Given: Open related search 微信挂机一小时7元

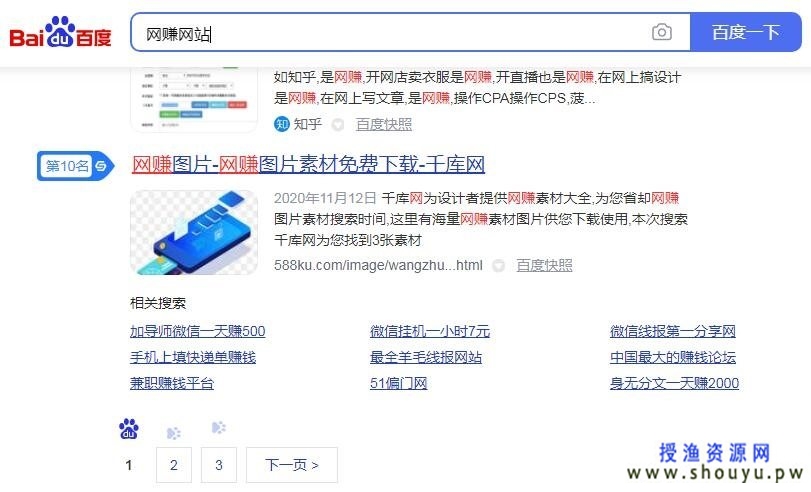Looking at the screenshot, I should pyautogui.click(x=430, y=331).
